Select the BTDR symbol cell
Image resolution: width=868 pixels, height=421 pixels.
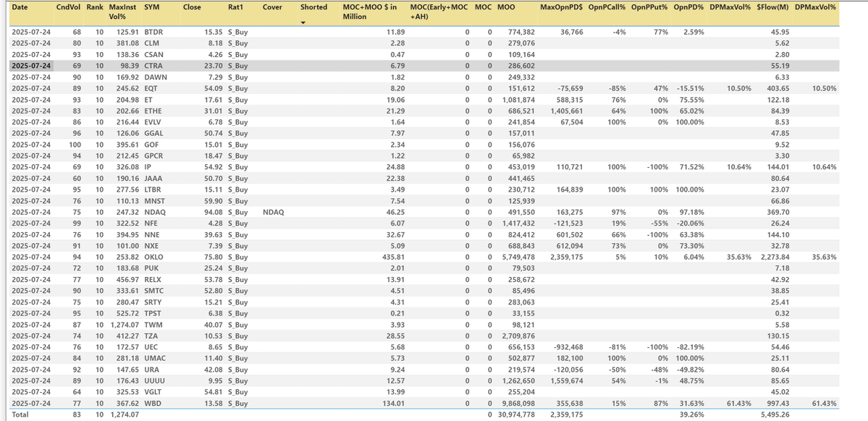(x=153, y=32)
